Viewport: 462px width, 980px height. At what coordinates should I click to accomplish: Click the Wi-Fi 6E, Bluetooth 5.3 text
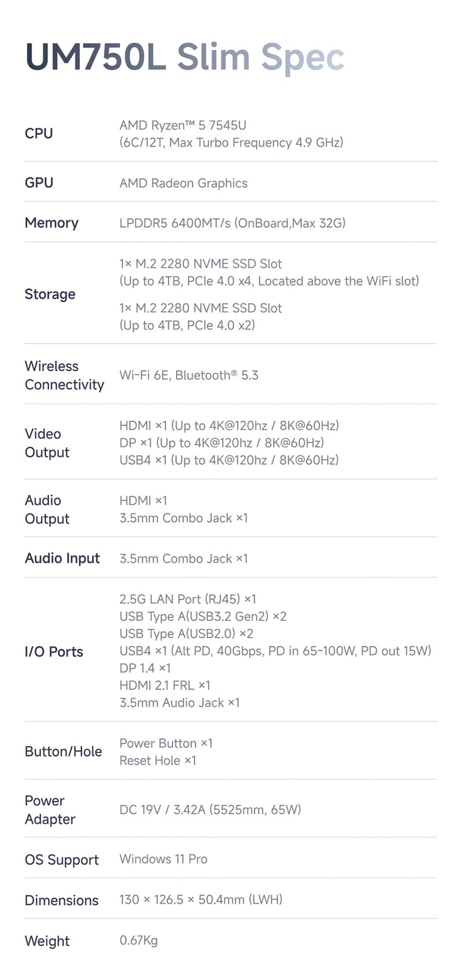(x=188, y=375)
